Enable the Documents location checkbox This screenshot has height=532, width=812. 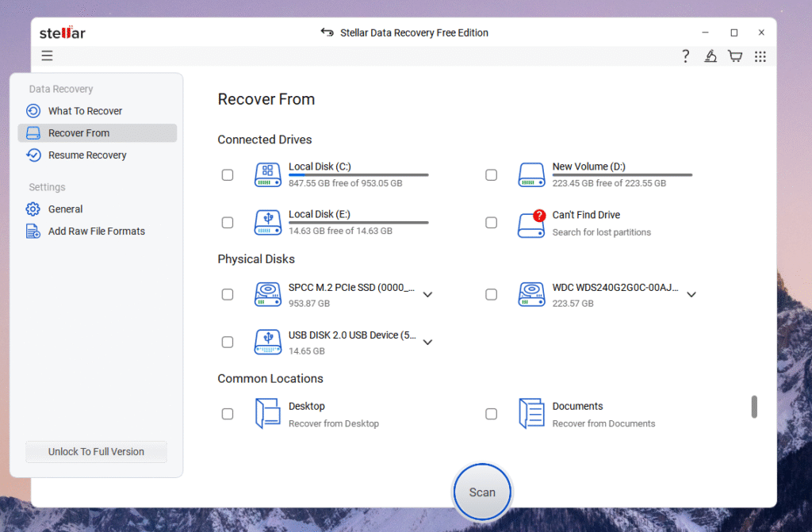coord(491,414)
